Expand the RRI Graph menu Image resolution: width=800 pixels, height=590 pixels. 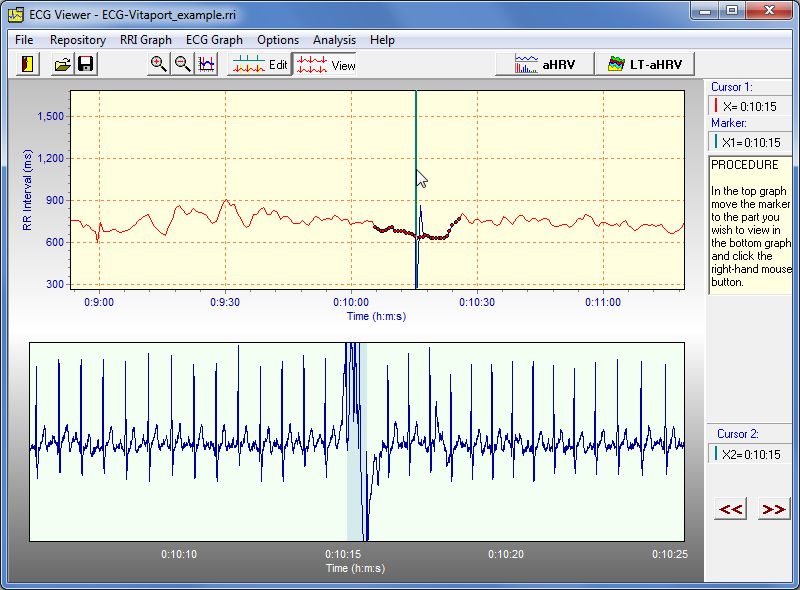[x=146, y=40]
